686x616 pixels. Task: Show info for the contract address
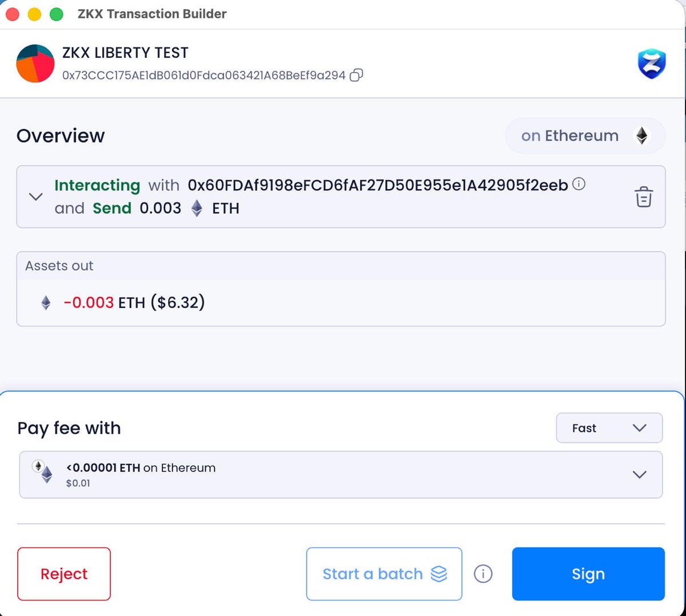(579, 184)
